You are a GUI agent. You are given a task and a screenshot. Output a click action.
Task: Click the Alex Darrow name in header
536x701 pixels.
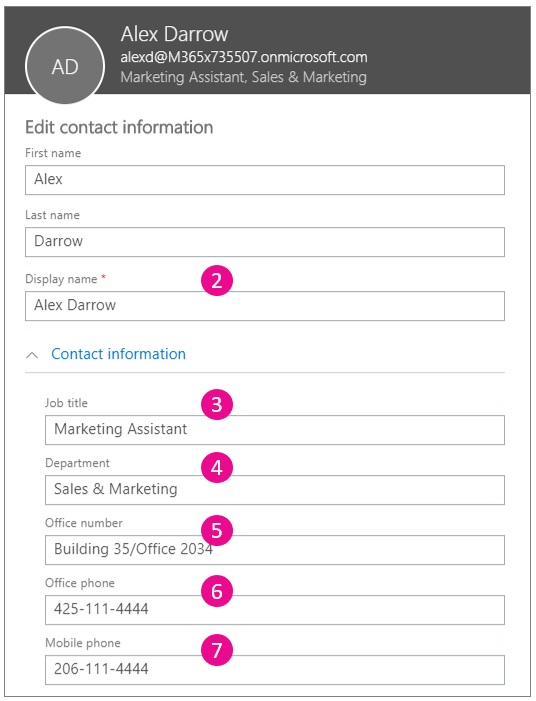pos(174,34)
